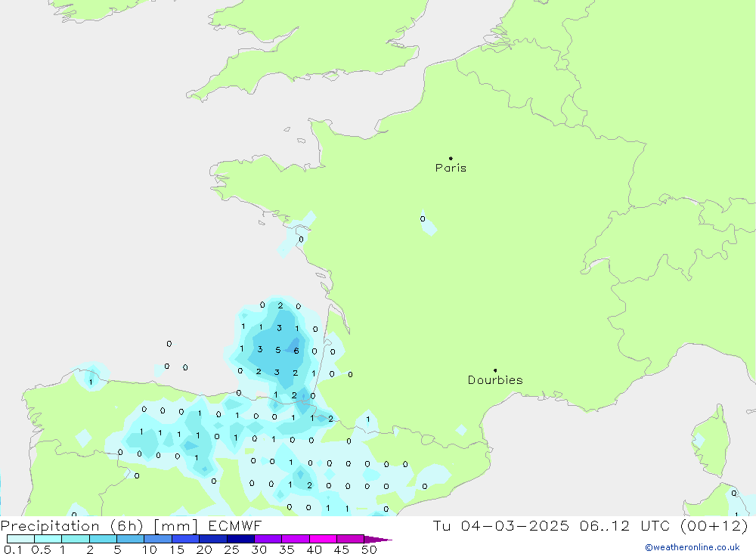Pick the 15–20 mm legend swatch
756x554 pixels.
pos(186,539)
